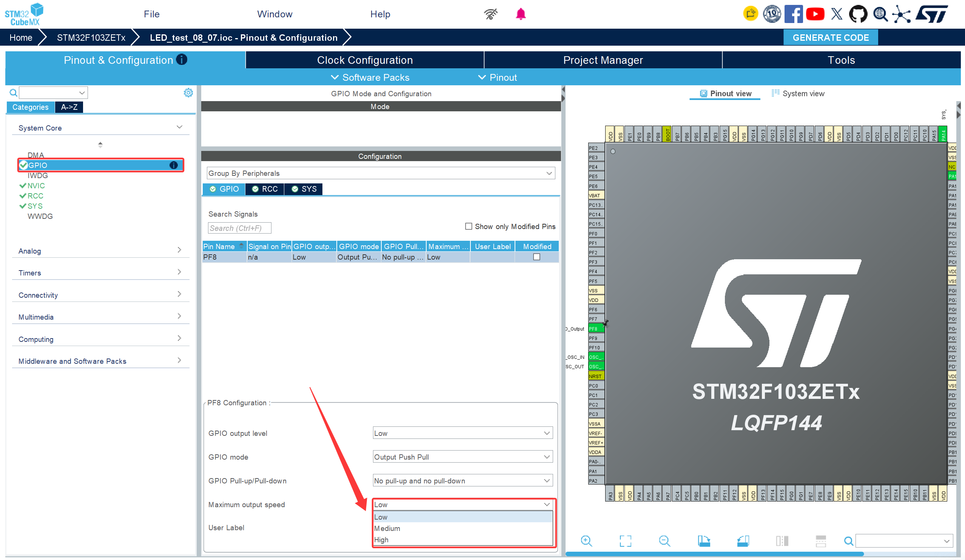Click the categories search magnifier icon
This screenshot has height=560, width=965.
click(14, 92)
